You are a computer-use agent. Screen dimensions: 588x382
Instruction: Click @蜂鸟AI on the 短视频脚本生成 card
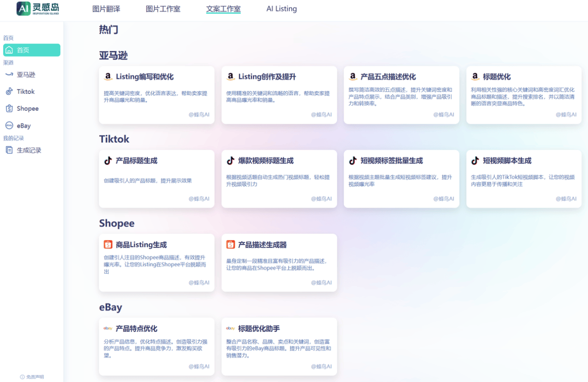(566, 198)
